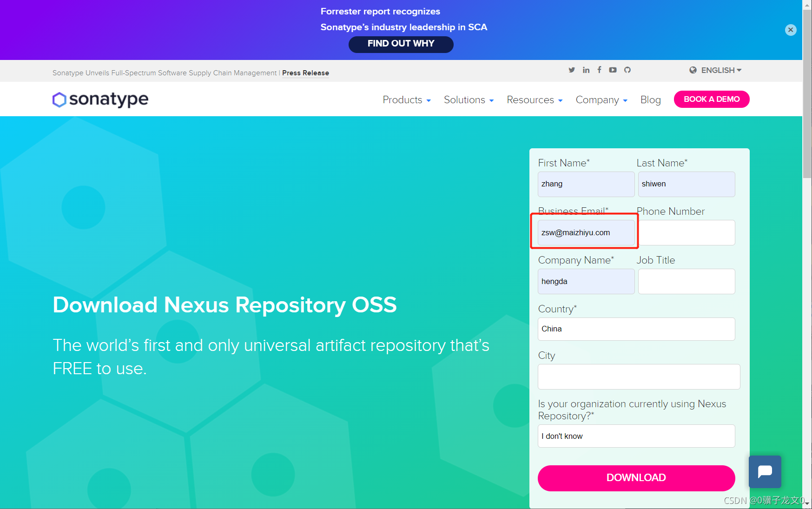Click the FIND OUT WHY button
Image resolution: width=812 pixels, height=509 pixels.
[x=401, y=44]
